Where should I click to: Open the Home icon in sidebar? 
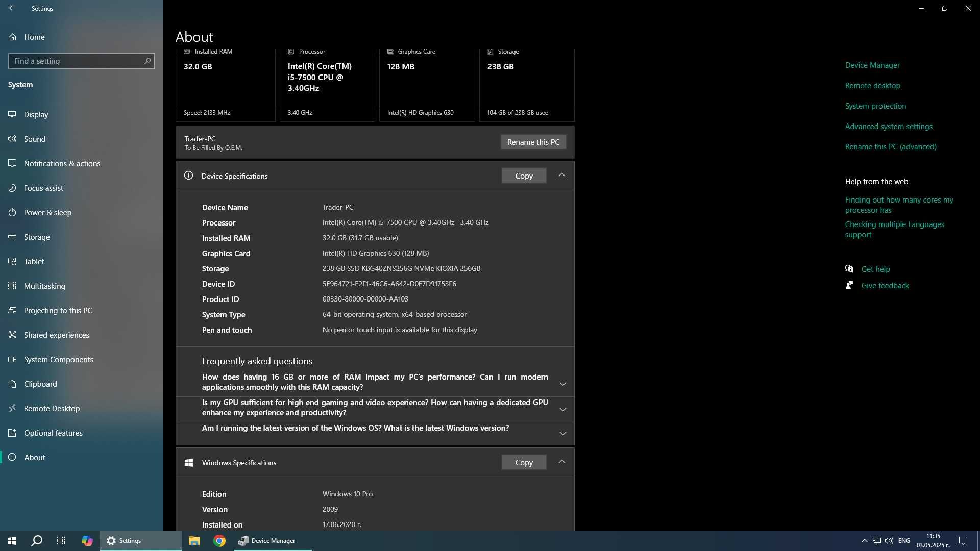pyautogui.click(x=13, y=37)
